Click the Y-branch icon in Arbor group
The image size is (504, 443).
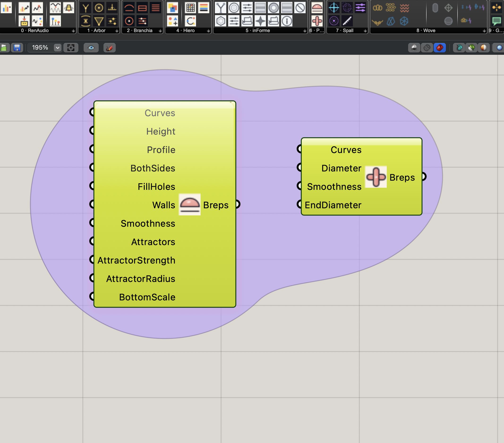coord(85,8)
